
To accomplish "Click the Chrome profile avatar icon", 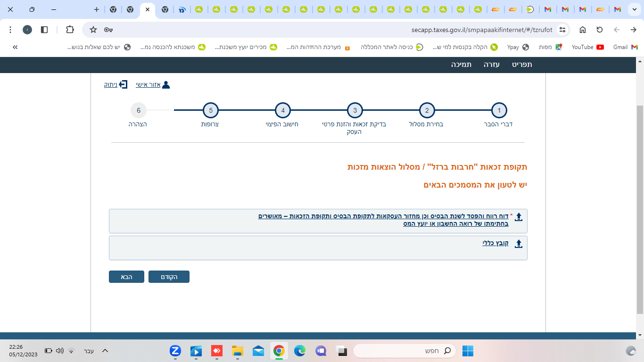I will tap(27, 30).
